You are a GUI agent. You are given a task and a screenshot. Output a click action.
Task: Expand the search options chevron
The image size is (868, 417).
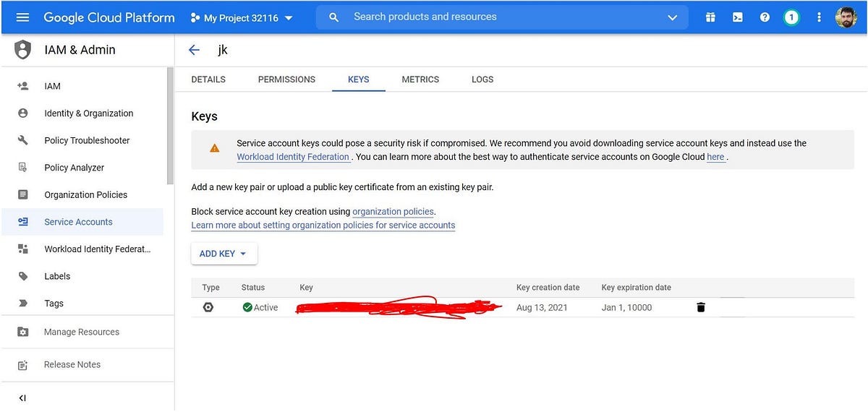tap(672, 17)
